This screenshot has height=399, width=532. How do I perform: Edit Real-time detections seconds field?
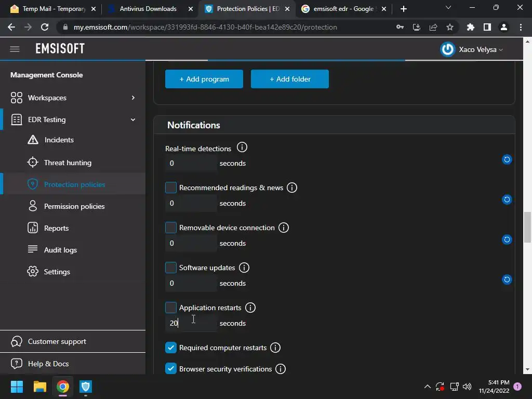pos(191,164)
